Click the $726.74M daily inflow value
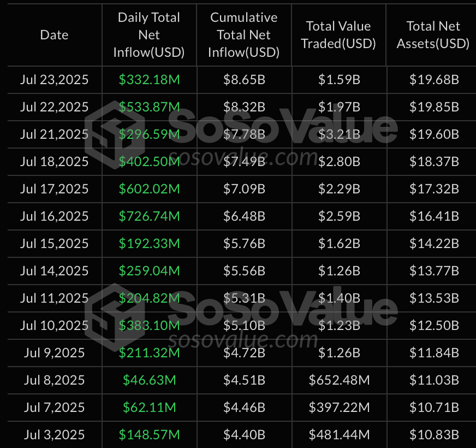Viewport: 476px width, 448px height. click(x=149, y=216)
